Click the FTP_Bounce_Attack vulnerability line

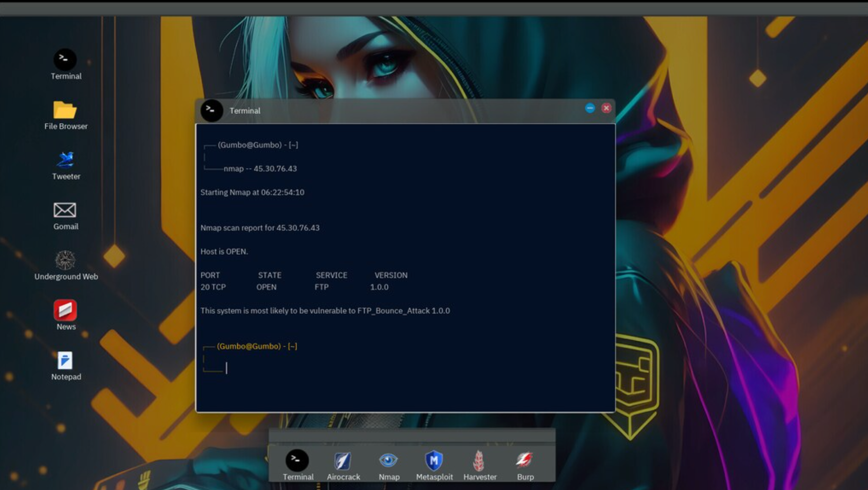pos(325,310)
